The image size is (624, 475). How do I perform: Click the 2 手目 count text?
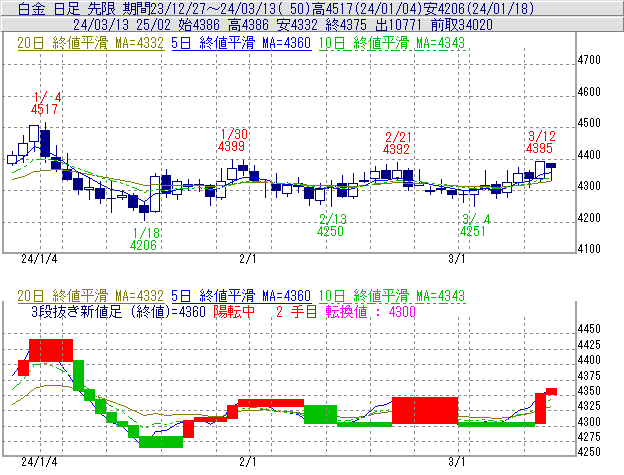click(296, 311)
